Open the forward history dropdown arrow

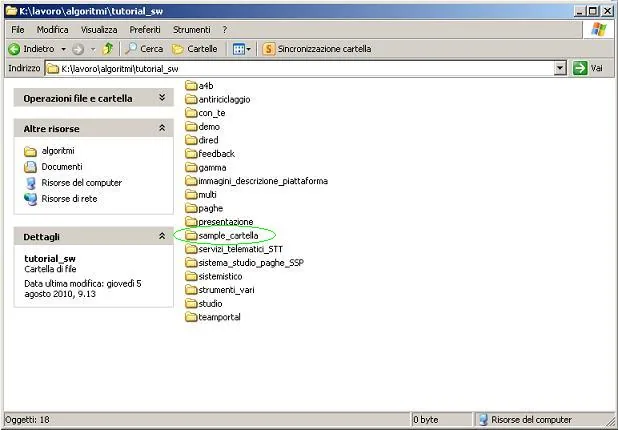click(93, 49)
